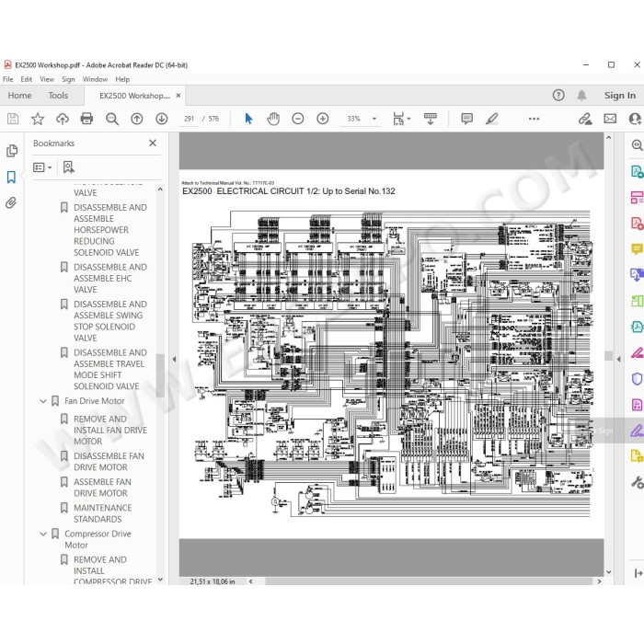
Task: Open the Fill & Sign tool in right pane
Action: [637, 431]
